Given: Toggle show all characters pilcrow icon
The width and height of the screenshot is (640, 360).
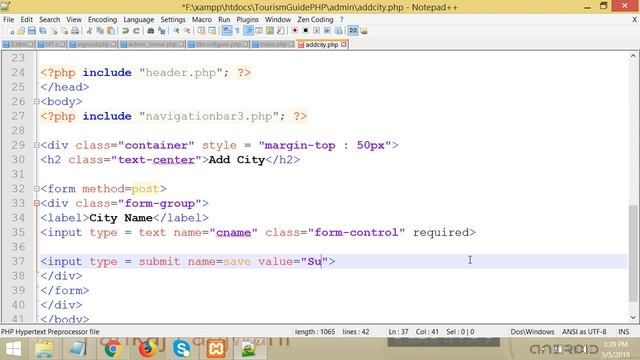Looking at the screenshot, I should [x=237, y=31].
